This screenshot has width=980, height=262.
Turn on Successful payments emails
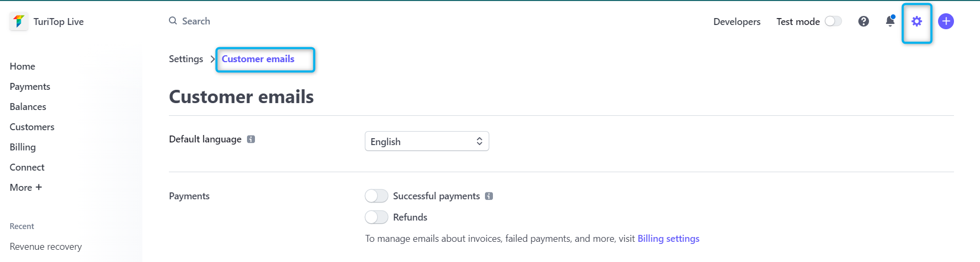point(377,196)
